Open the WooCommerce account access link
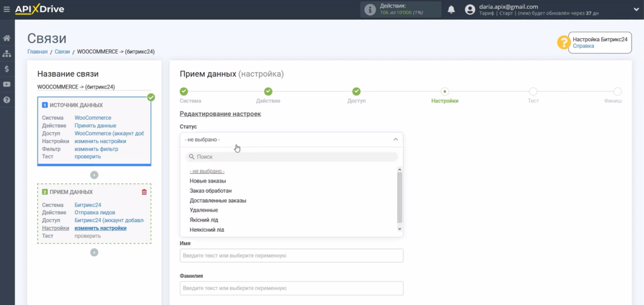644x305 pixels. pyautogui.click(x=109, y=134)
